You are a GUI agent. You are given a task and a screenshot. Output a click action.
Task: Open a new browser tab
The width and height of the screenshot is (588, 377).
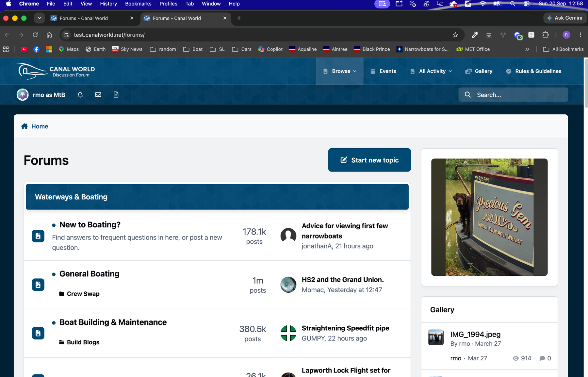[239, 18]
